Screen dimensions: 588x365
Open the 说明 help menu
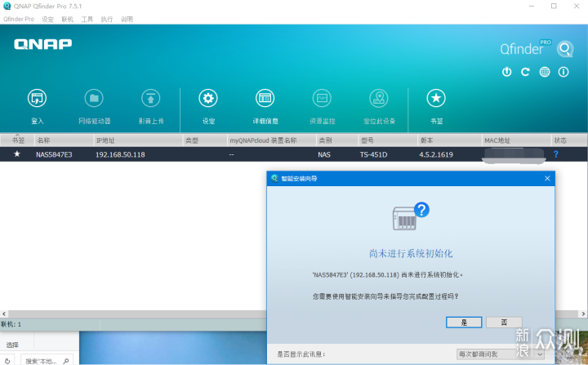pyautogui.click(x=127, y=19)
